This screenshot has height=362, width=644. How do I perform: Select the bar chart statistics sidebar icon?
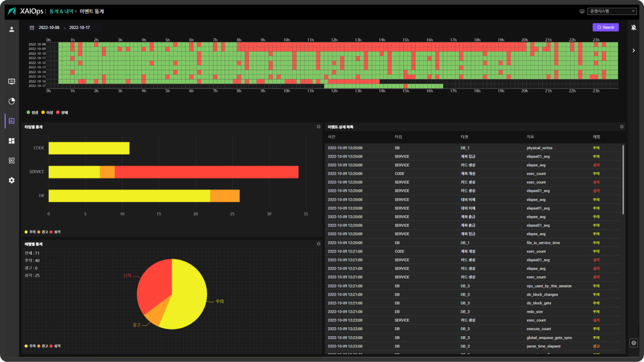coord(12,121)
